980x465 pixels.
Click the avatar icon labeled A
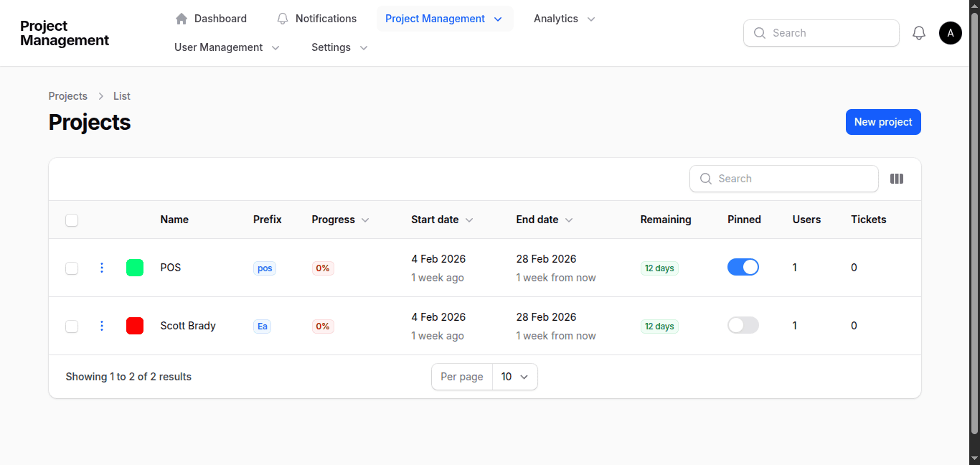pyautogui.click(x=950, y=32)
